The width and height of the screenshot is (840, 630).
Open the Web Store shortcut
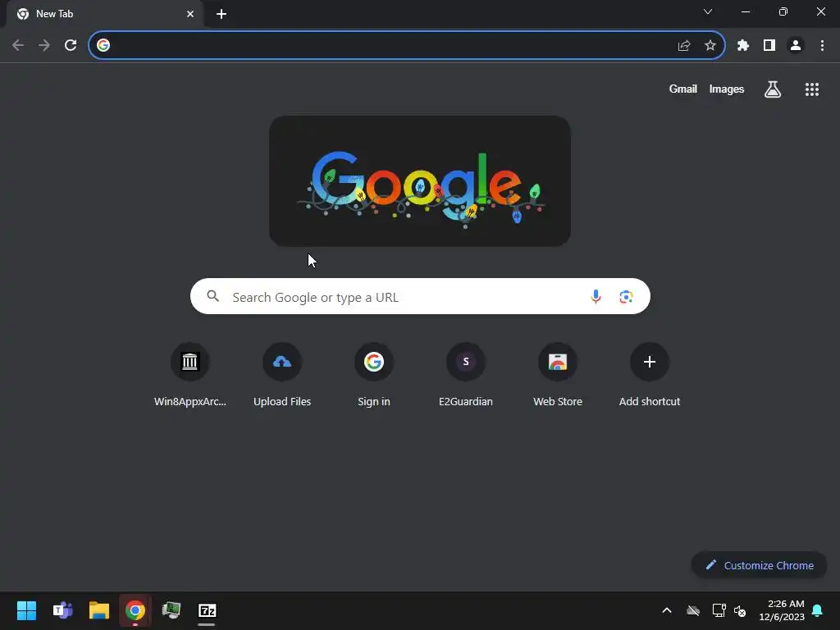click(x=558, y=375)
